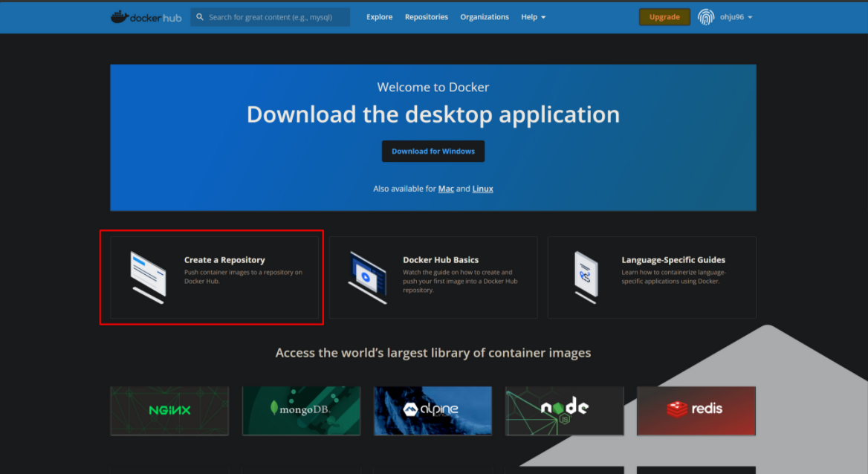Open the Create a Repository title
Image resolution: width=868 pixels, height=474 pixels.
[x=224, y=260]
